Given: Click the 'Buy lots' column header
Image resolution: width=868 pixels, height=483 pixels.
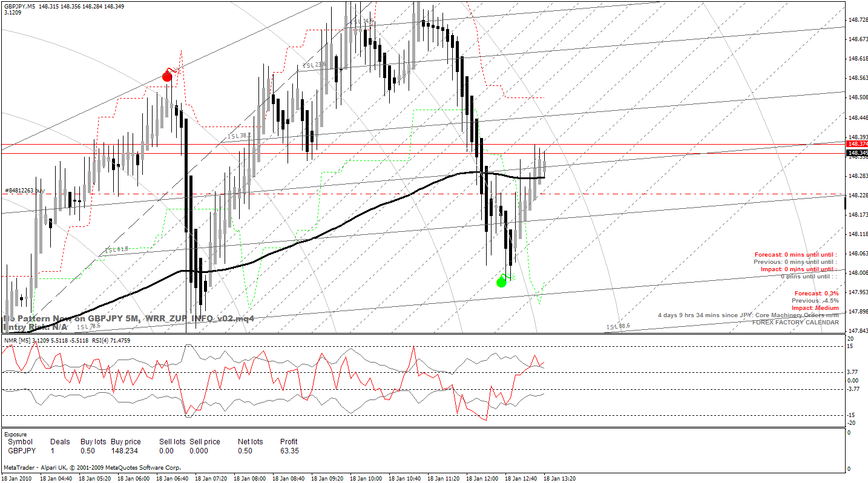Looking at the screenshot, I should 93,442.
